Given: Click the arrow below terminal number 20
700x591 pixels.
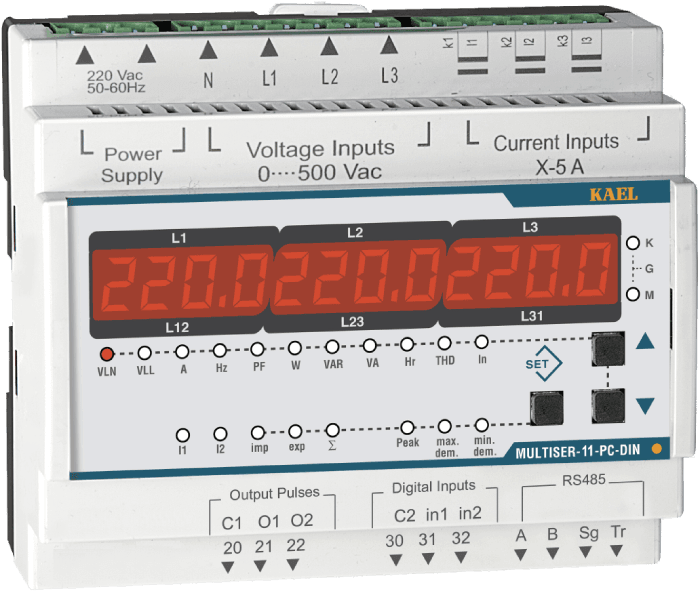Looking at the screenshot, I should (x=228, y=567).
